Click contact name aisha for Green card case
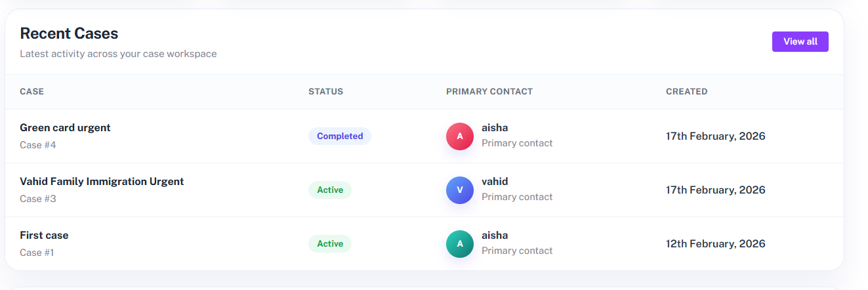The image size is (868, 290). point(495,128)
